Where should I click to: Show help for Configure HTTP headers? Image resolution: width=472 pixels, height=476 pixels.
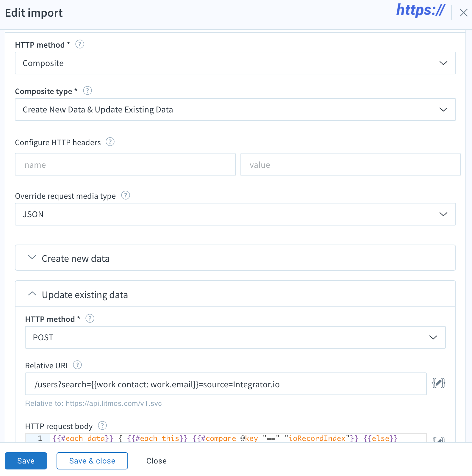(110, 142)
